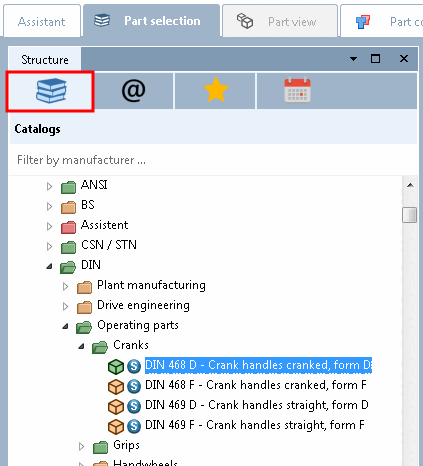Viewport: 423px width, 466px height.
Task: Expand the CSN / STN tree node
Action: pos(49,246)
